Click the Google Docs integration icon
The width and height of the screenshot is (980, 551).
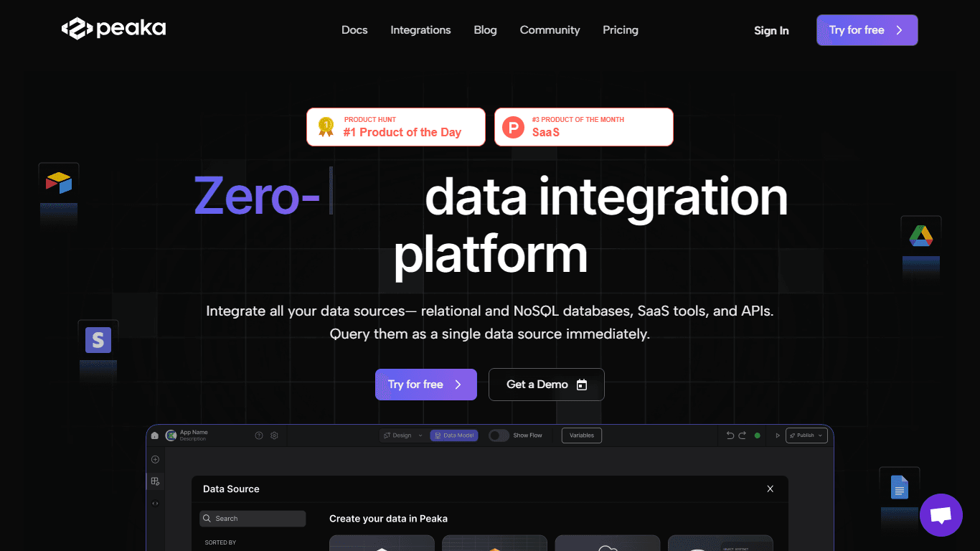(900, 487)
